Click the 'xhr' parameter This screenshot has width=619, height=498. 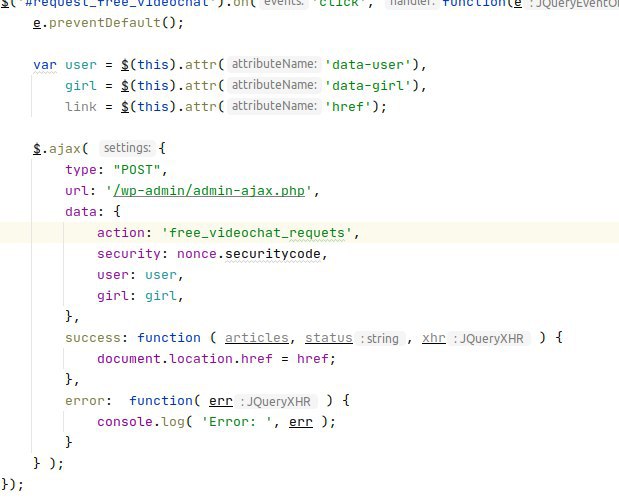pos(434,338)
